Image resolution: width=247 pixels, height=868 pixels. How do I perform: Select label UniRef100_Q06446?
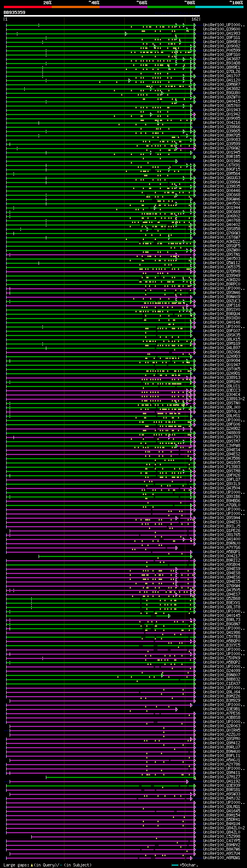(222, 191)
